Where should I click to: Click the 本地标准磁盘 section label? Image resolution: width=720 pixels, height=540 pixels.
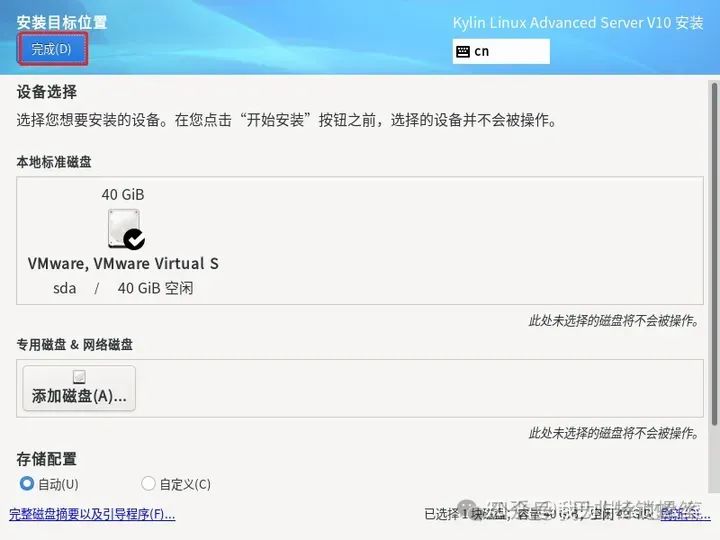[x=54, y=162]
